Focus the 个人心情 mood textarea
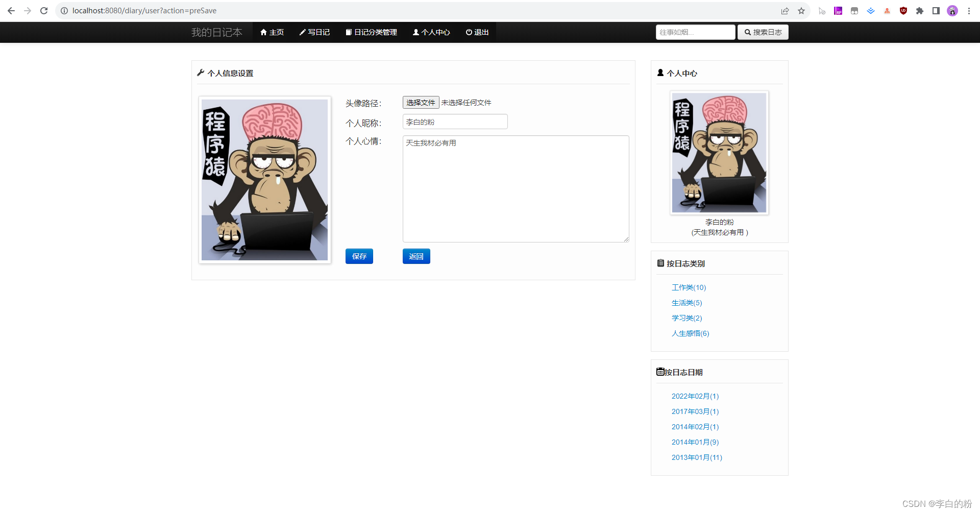Viewport: 980px width, 513px height. coord(516,189)
